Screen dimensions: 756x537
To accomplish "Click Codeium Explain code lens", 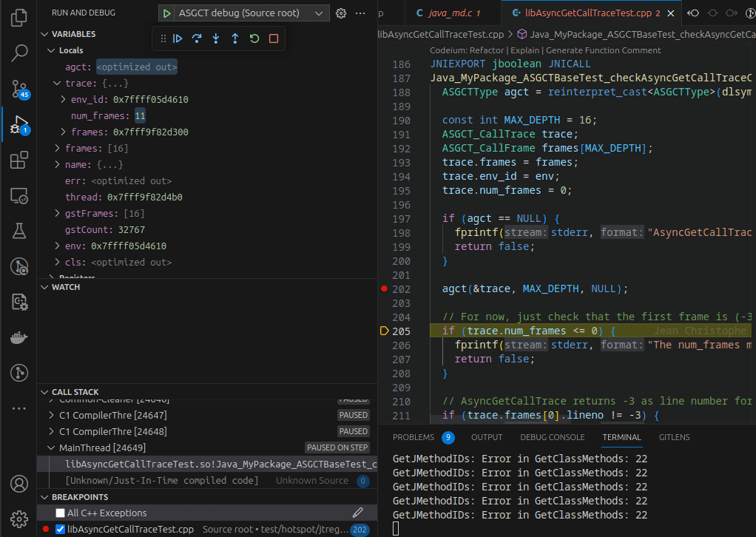I will 524,50.
